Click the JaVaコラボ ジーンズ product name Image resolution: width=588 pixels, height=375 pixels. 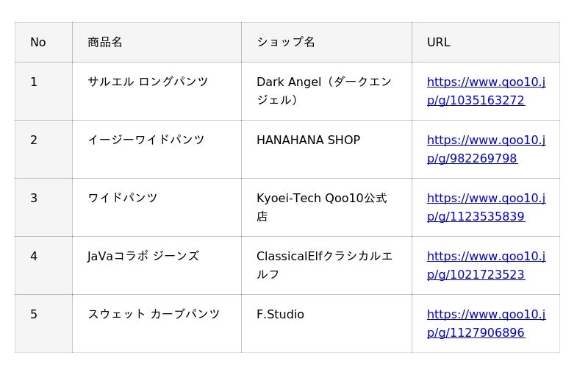point(143,256)
